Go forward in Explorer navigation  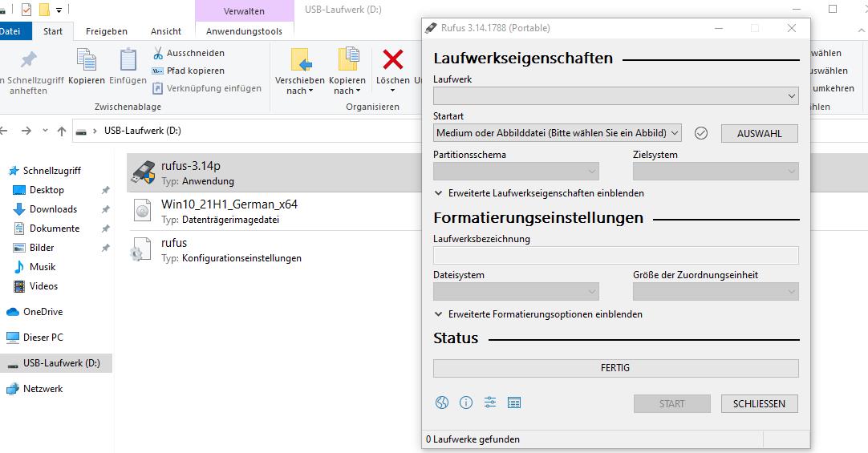coord(26,131)
